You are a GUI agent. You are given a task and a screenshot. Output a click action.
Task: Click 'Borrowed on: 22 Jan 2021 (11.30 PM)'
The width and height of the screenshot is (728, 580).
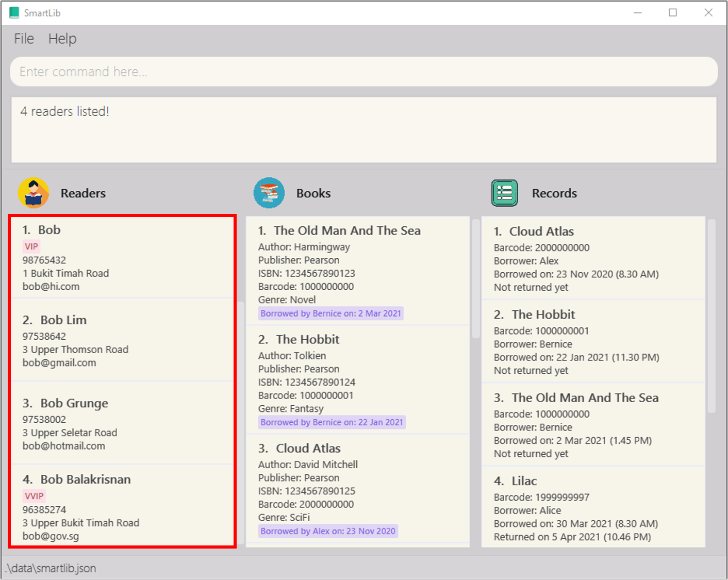[576, 357]
